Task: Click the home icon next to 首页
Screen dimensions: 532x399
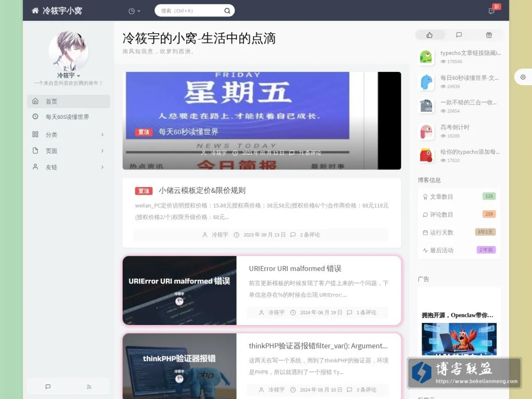Action: (35, 101)
